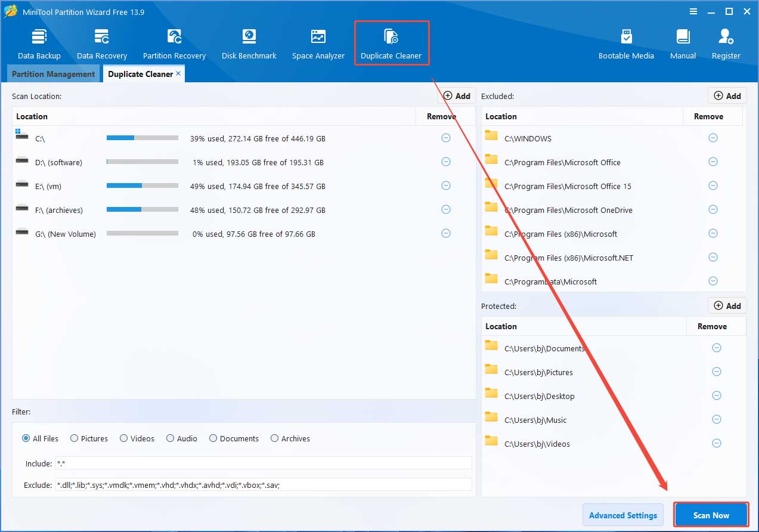
Task: Remove Desktop folder from protected list
Action: 717,395
